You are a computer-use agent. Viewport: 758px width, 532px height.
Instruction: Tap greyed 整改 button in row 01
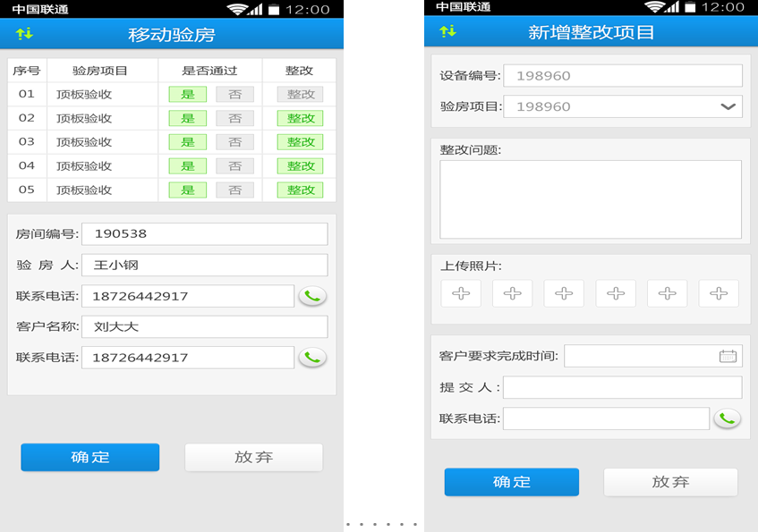pyautogui.click(x=300, y=94)
